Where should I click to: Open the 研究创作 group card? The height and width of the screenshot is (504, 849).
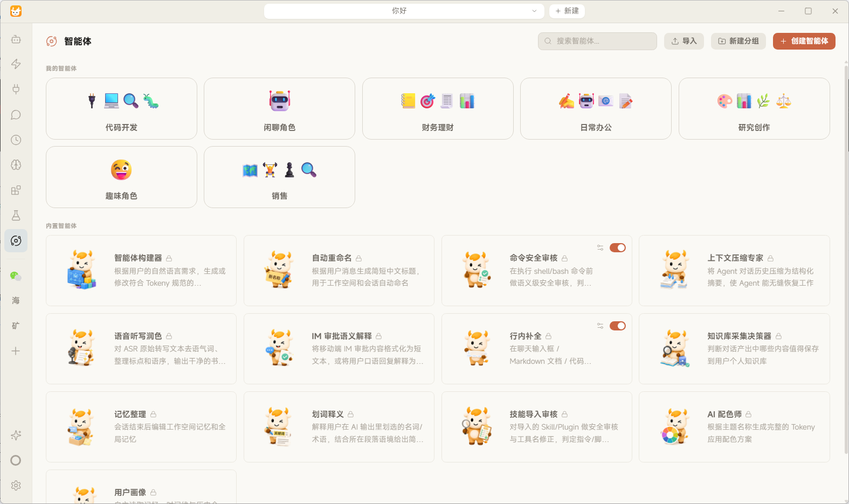(754, 108)
